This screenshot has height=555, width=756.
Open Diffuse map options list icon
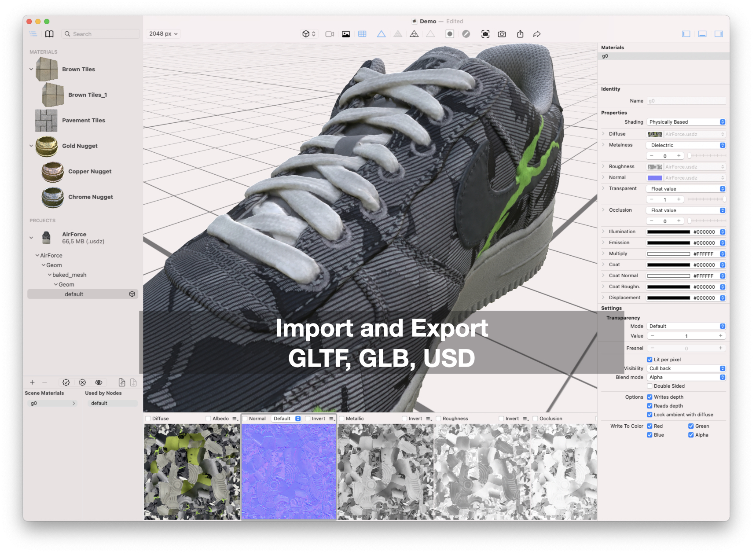pyautogui.click(x=235, y=419)
